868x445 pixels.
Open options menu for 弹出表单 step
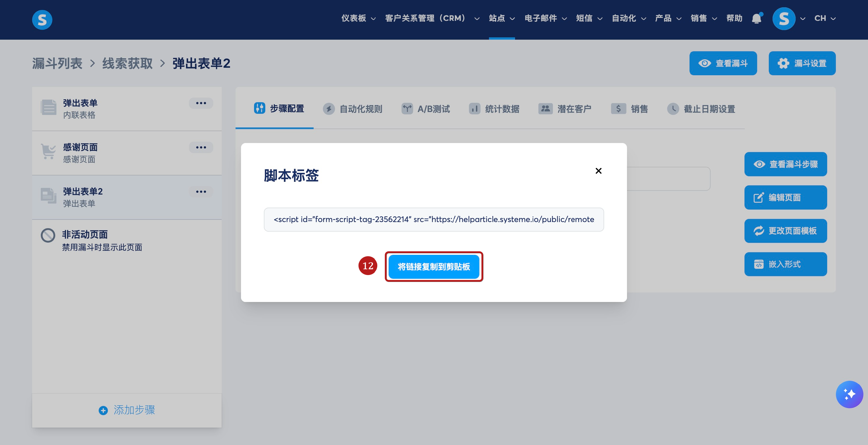201,103
